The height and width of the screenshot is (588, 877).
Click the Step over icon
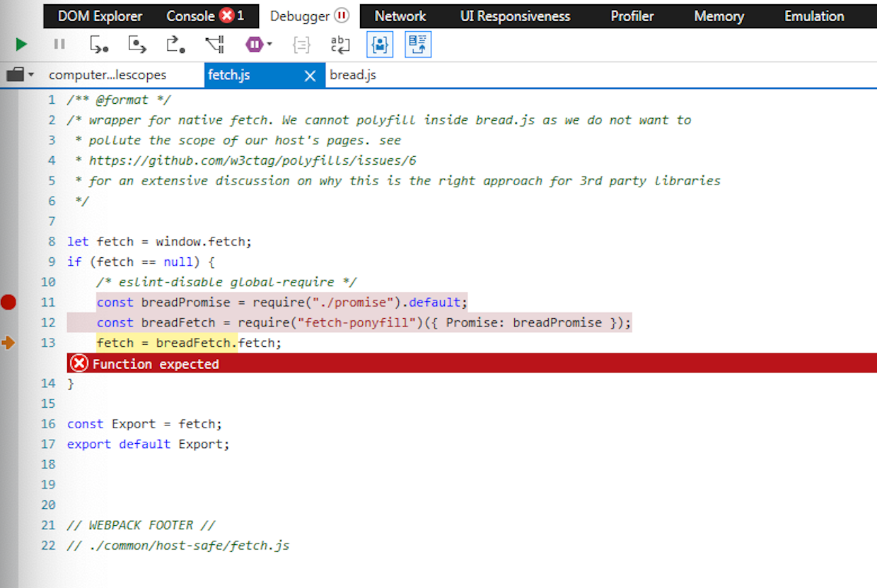137,45
